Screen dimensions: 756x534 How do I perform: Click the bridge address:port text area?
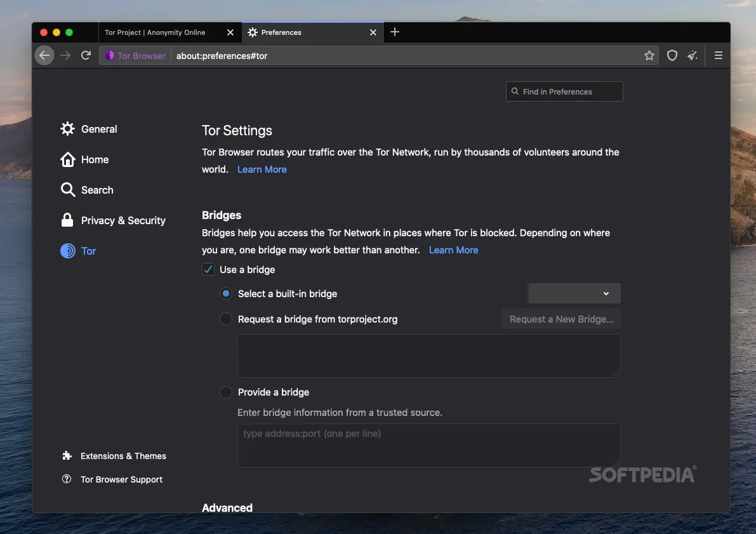click(x=428, y=445)
